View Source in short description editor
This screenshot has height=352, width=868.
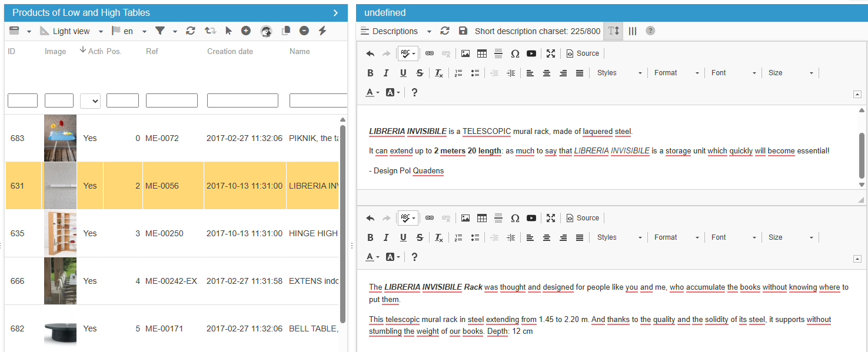pos(583,53)
